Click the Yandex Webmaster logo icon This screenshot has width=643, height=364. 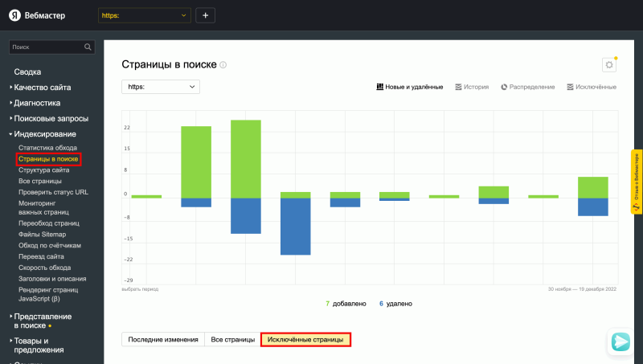[14, 15]
